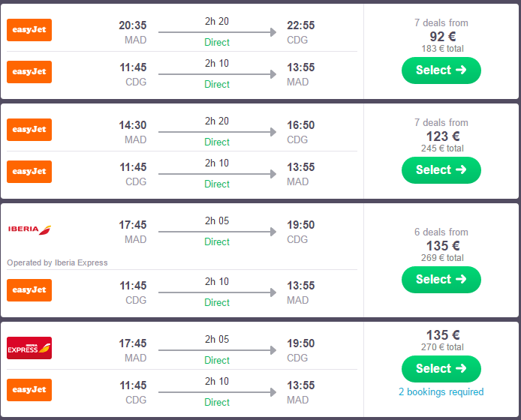Screen dimensions: 521x420
Task: Click easyJet logo in second card's return flight
Action: click(29, 172)
